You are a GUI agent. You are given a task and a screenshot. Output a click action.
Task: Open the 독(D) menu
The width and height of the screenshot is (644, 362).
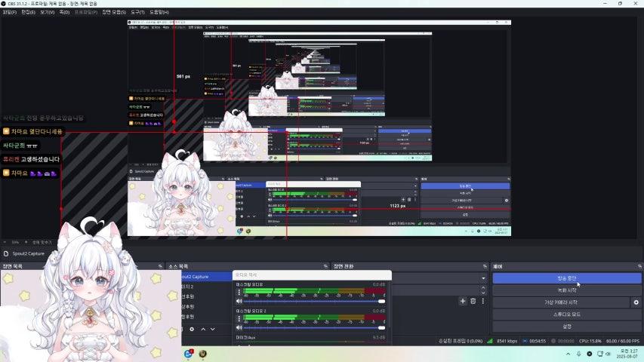pos(64,12)
